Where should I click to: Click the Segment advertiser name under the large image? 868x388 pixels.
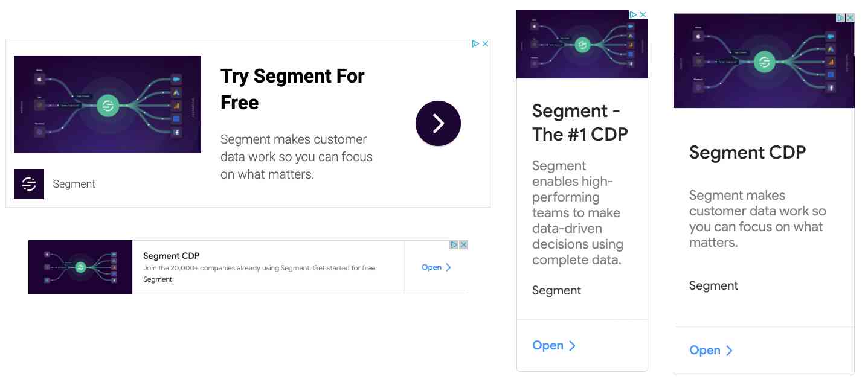(x=74, y=183)
